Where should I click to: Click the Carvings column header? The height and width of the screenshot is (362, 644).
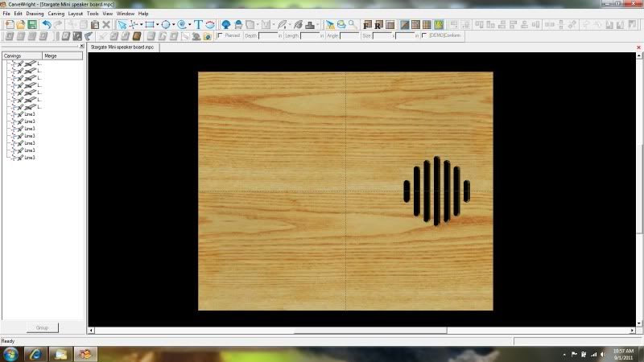tap(23, 56)
